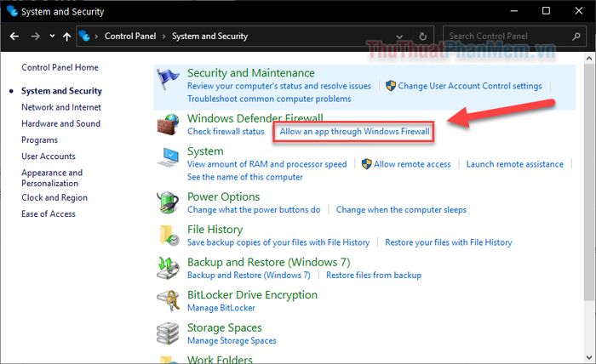
Task: Open BitLocker Drive Encryption heading
Action: point(252,295)
